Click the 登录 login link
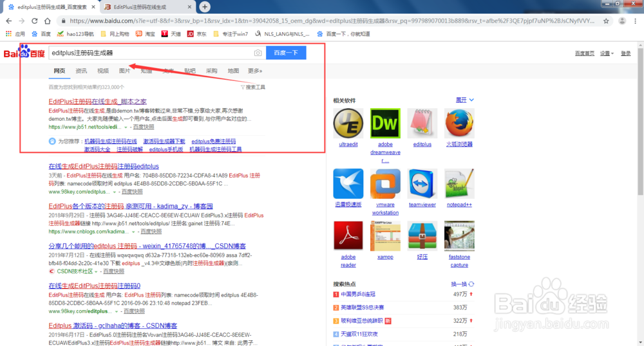 625,53
